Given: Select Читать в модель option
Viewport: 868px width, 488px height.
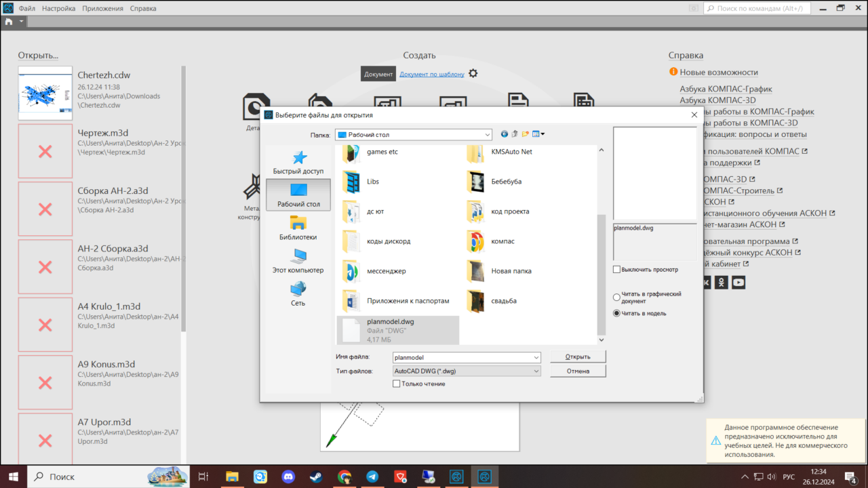Looking at the screenshot, I should click(x=616, y=313).
